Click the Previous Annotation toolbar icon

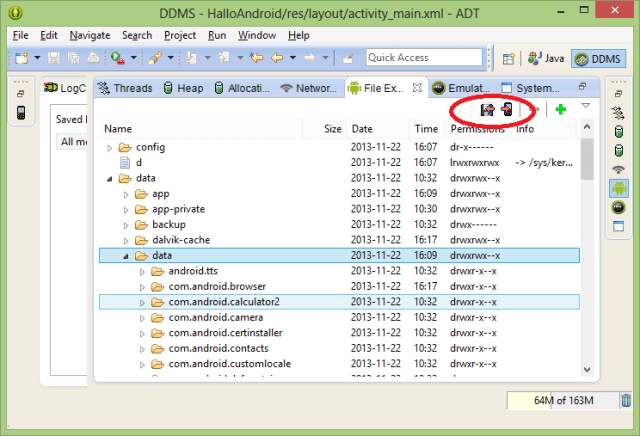tap(224, 58)
